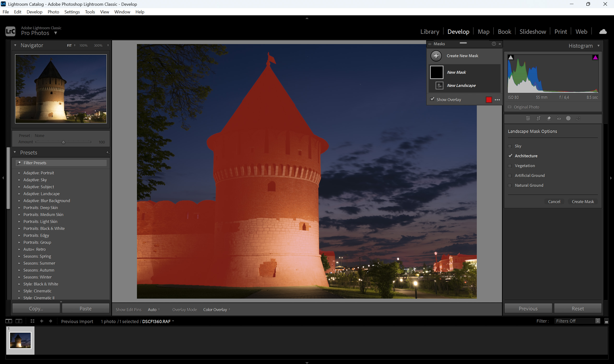Open the three-dot overlay options menu
The width and height of the screenshot is (614, 364).
497,100
